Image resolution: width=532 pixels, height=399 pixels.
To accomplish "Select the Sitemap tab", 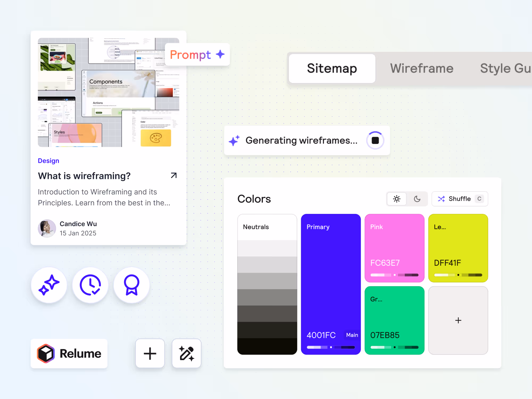I will (332, 68).
